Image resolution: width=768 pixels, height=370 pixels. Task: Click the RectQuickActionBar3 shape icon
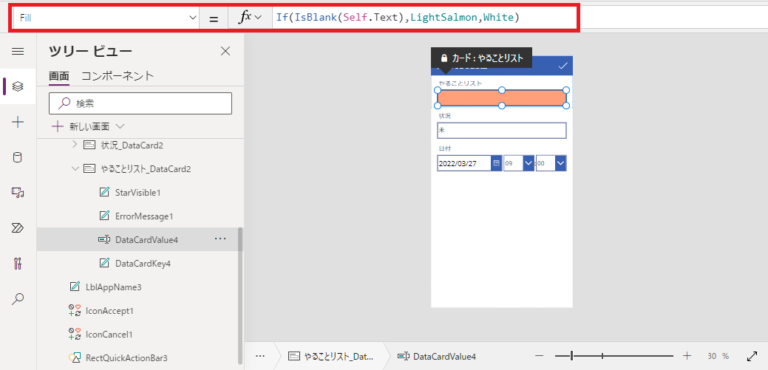click(x=74, y=358)
